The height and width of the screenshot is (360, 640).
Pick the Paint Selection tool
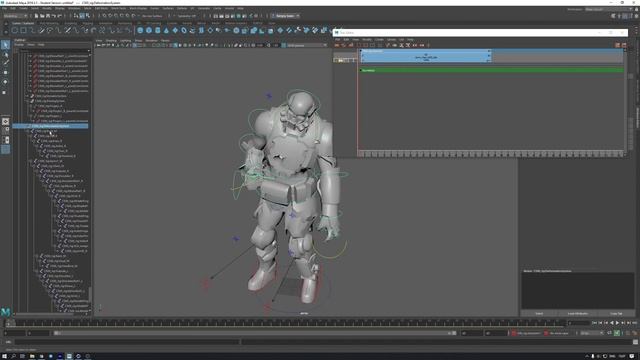[x=5, y=63]
